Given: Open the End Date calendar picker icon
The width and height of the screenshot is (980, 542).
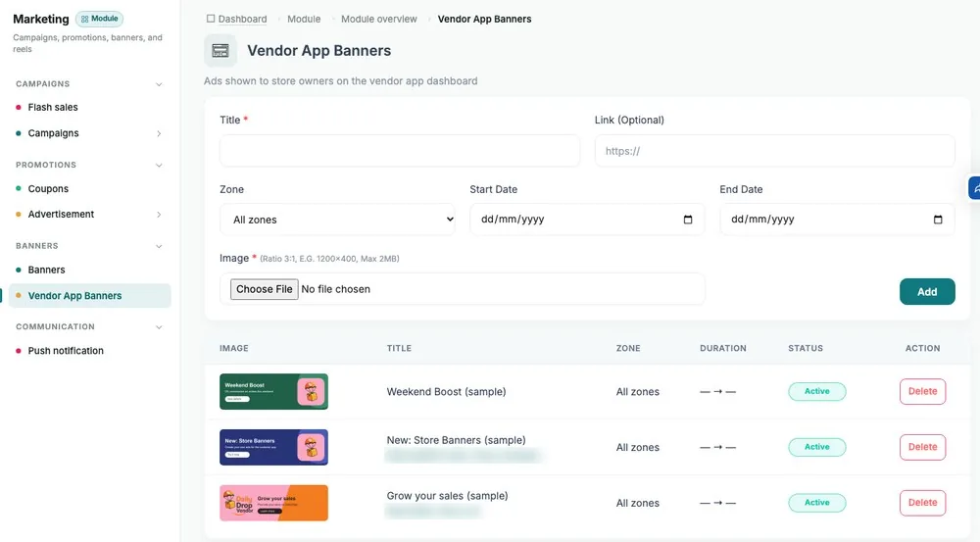Looking at the screenshot, I should [938, 220].
